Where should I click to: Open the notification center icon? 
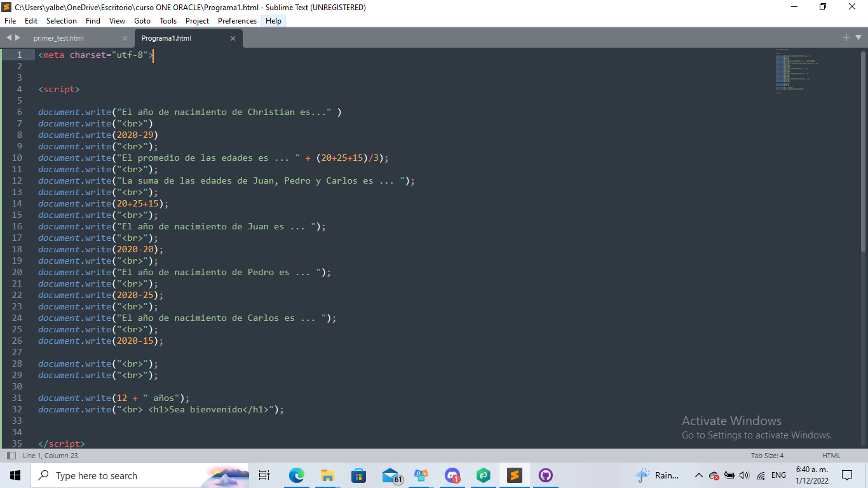tap(846, 475)
